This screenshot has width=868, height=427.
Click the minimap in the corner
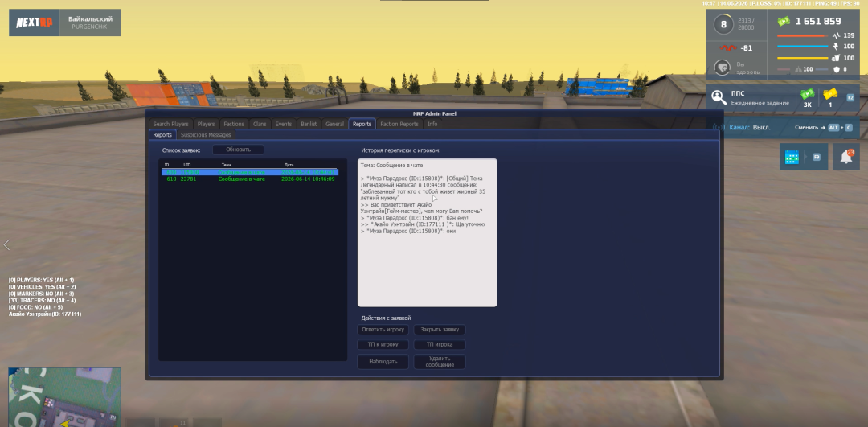pyautogui.click(x=64, y=397)
